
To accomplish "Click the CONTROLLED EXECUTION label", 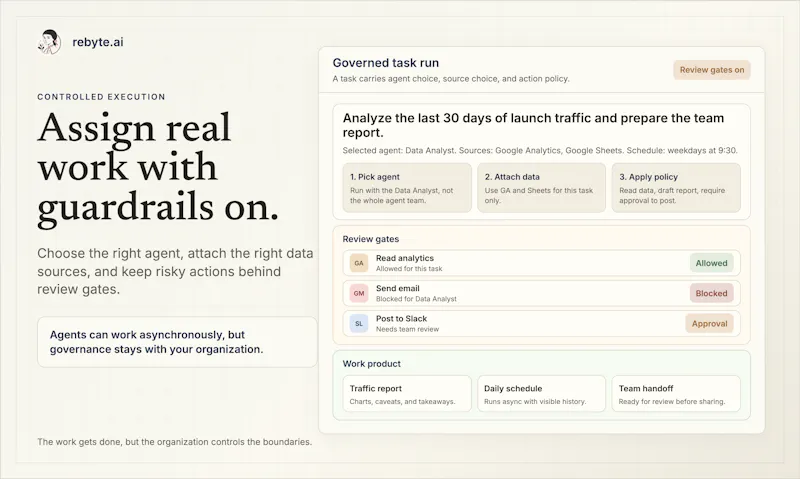I will point(101,97).
